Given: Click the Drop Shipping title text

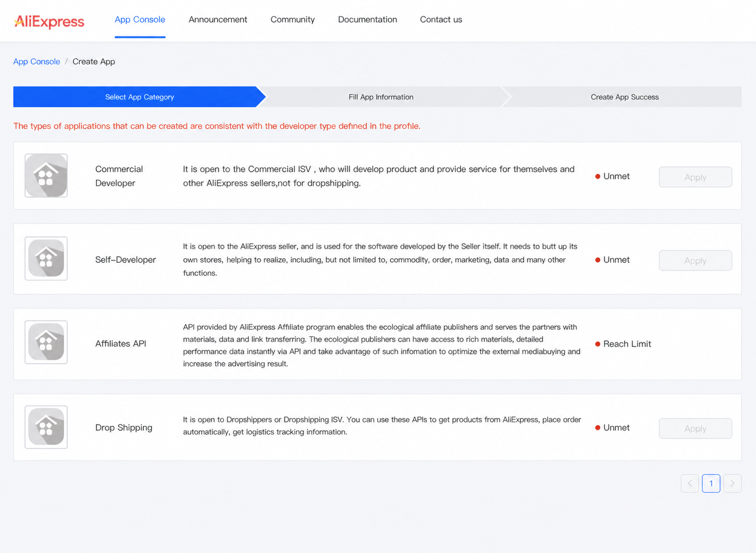Looking at the screenshot, I should coord(124,427).
